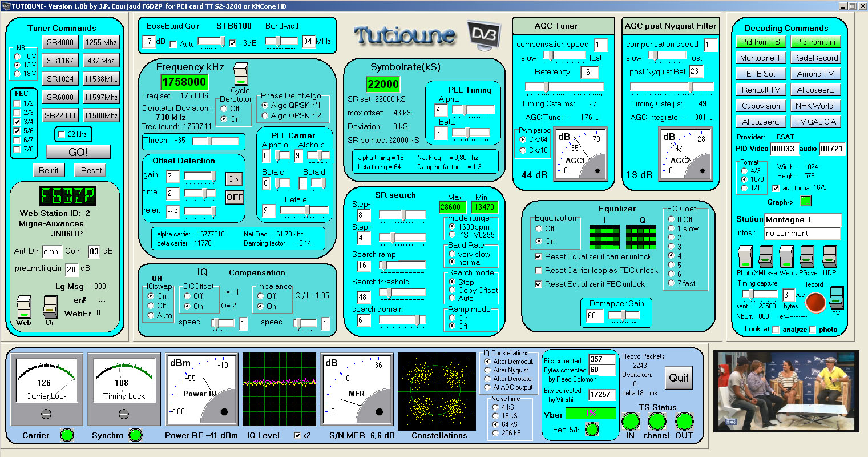Click the Bandwidth slider
This screenshot has width=868, height=457.
coord(281,42)
